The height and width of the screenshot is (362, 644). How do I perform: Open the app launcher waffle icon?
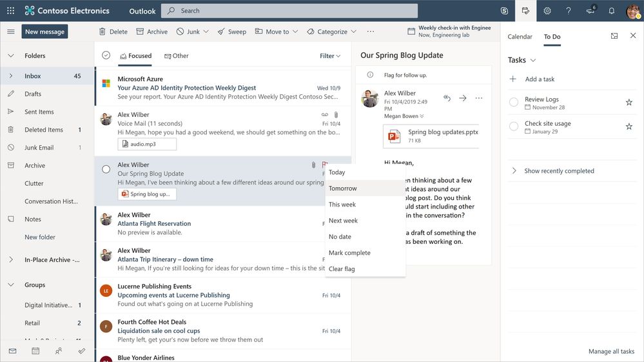coord(11,11)
